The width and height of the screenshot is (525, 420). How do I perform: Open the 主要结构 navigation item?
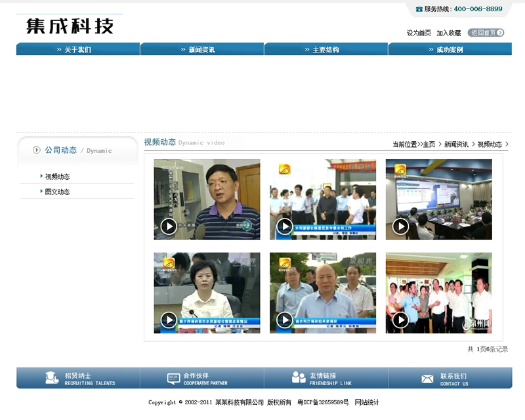(x=325, y=50)
